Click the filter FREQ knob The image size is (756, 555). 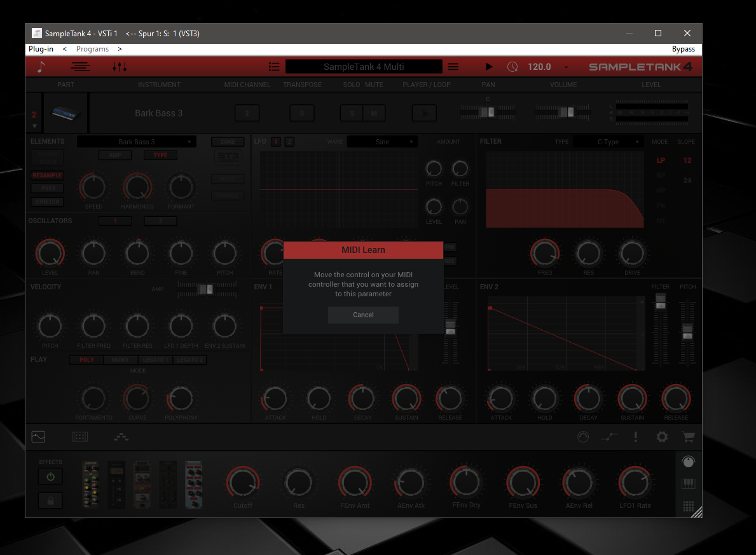(545, 252)
